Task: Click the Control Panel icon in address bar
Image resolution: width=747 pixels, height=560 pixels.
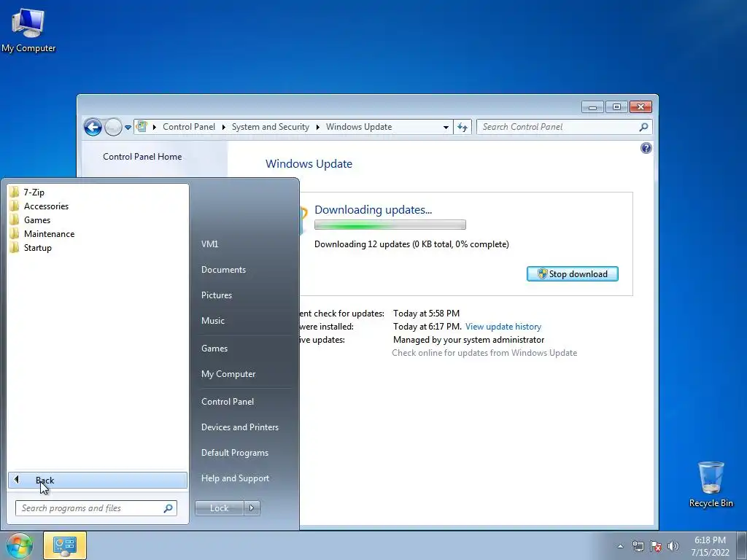Action: (142, 127)
